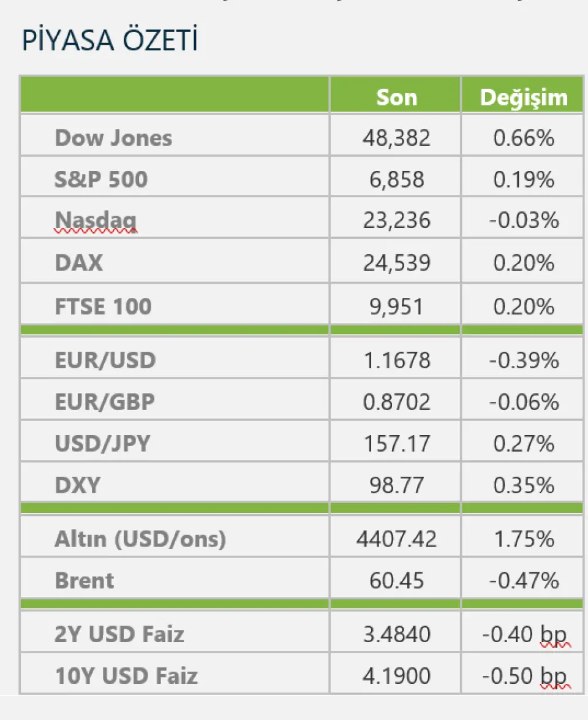
Task: Click the FTSE 100 row label
Action: tap(103, 306)
